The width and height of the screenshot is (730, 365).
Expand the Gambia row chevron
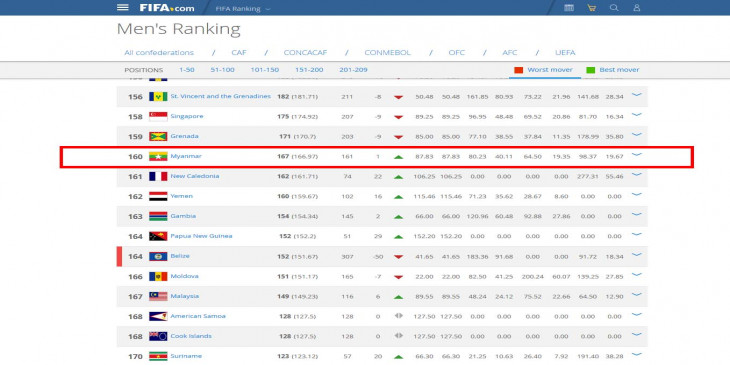click(x=636, y=215)
